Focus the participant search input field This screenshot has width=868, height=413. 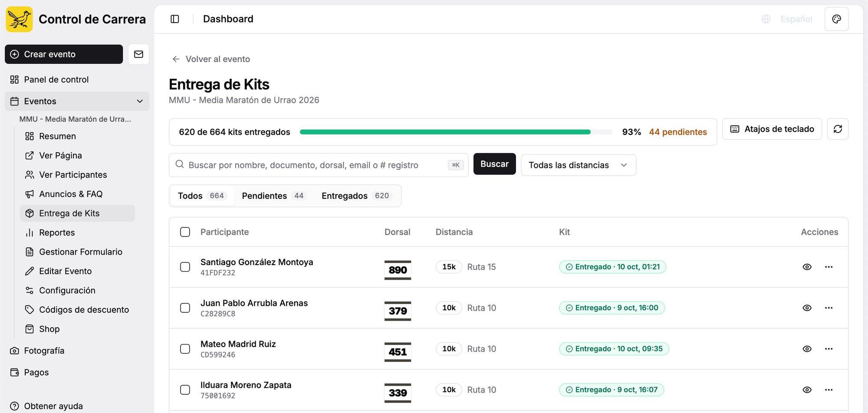pos(319,165)
